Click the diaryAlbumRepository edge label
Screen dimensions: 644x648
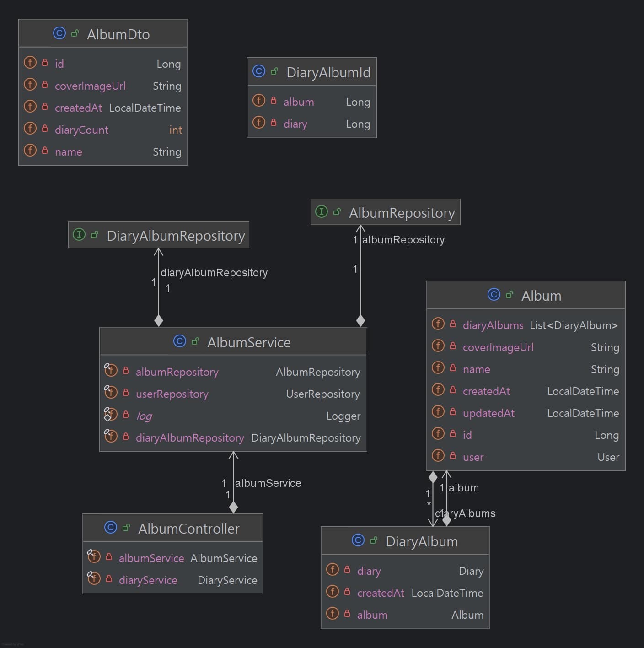[x=214, y=273]
